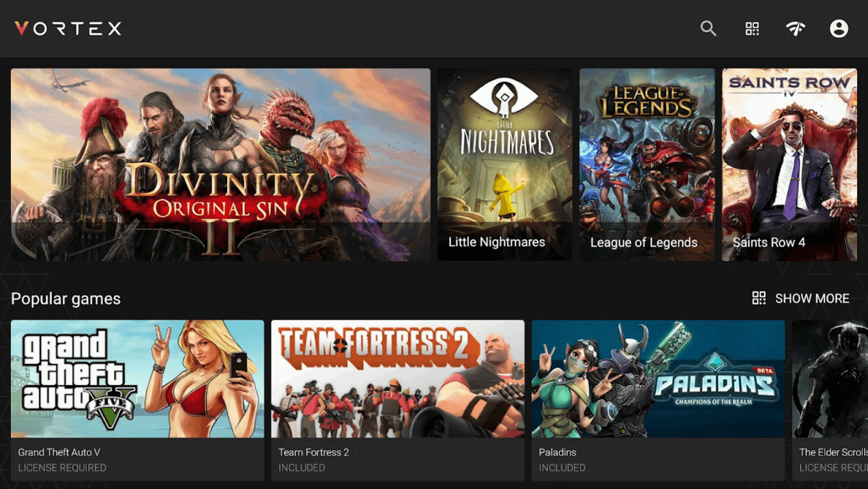Click the Popular games section heading
This screenshot has width=868, height=489.
tap(66, 298)
